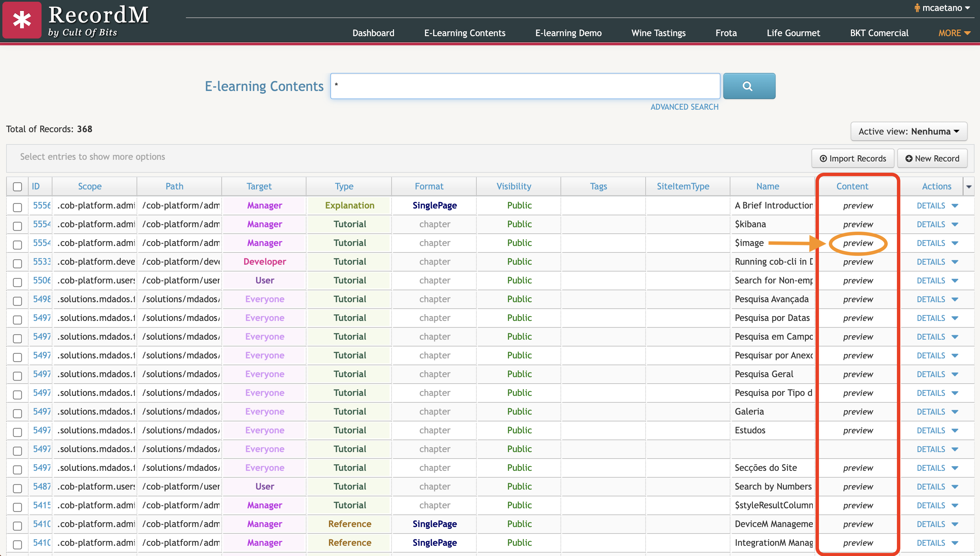Sort by the Visibility column header
The width and height of the screenshot is (980, 556).
(x=513, y=186)
